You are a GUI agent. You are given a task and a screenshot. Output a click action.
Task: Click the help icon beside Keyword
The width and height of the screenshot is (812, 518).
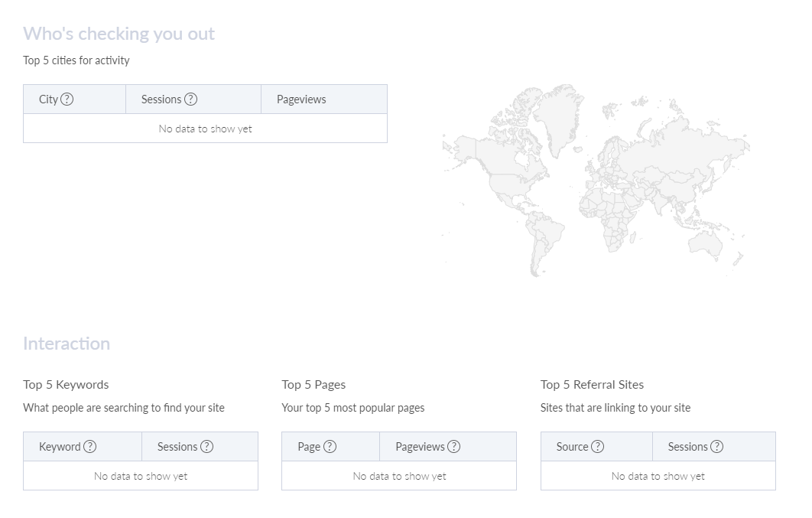[90, 447]
